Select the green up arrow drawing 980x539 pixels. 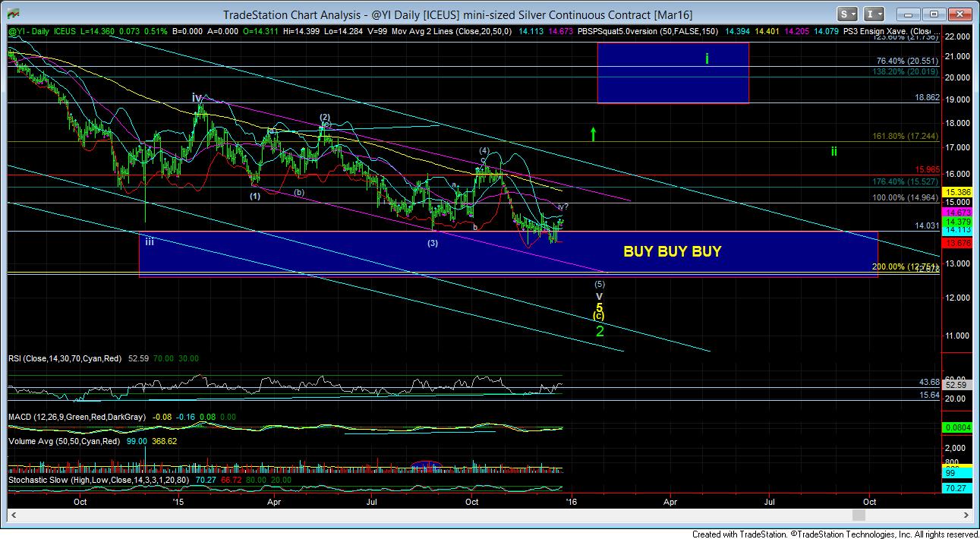click(594, 134)
